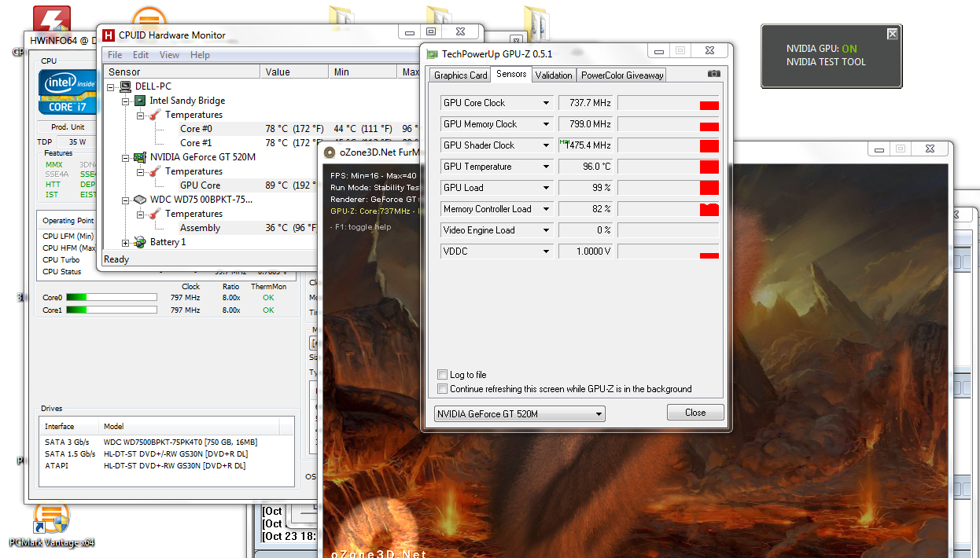
Task: Click the Sensor column header
Action: pyautogui.click(x=182, y=72)
